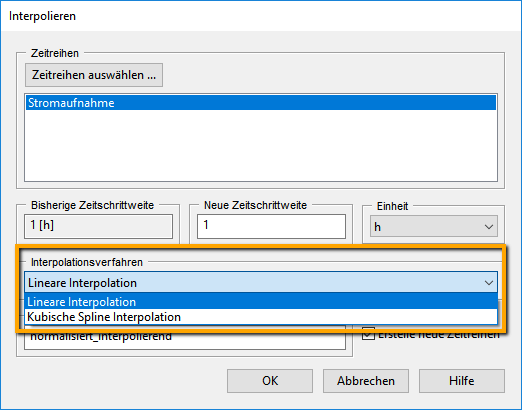Open the Einheit dropdown
Screen dimensions: 522x410
(x=434, y=227)
